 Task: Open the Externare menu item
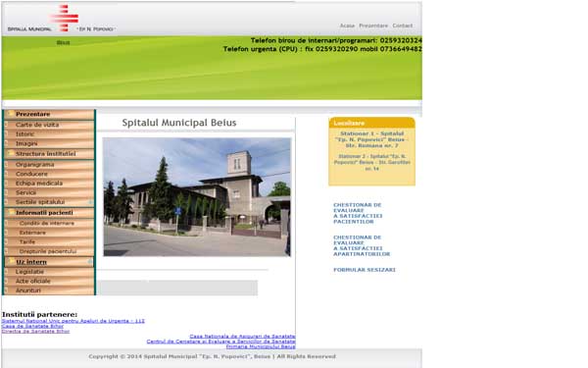49,233
